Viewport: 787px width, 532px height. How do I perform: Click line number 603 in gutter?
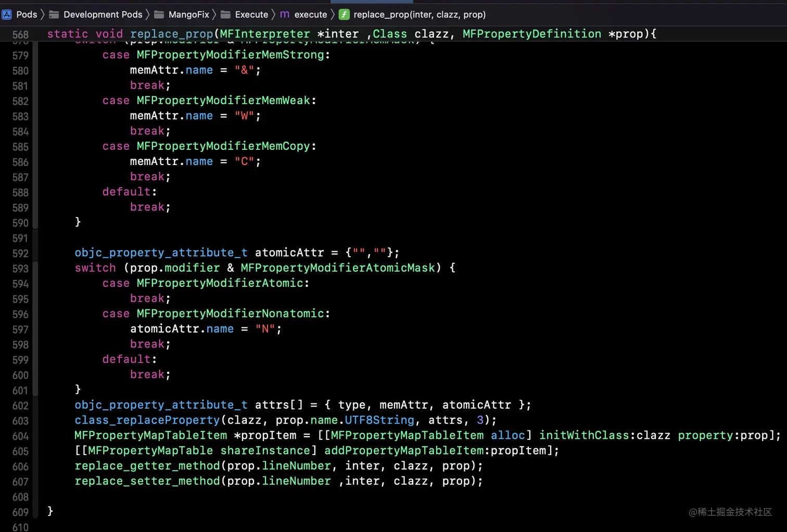tap(20, 421)
